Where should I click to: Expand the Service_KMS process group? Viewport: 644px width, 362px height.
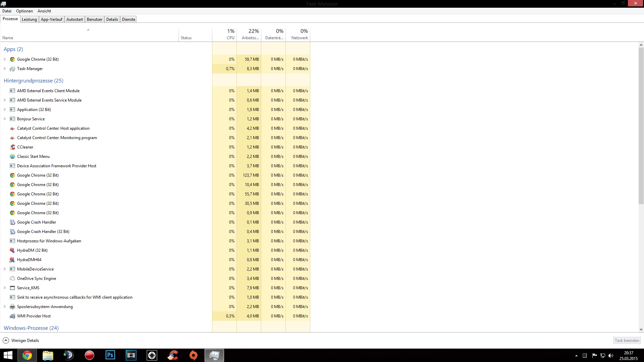[5, 288]
